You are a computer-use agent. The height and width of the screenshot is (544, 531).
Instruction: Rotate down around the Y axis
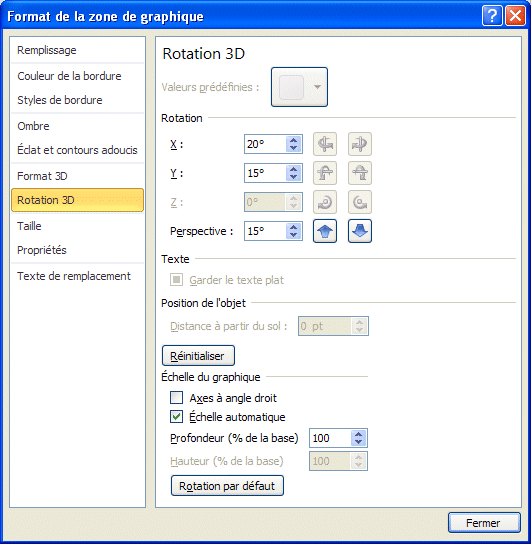[x=360, y=173]
